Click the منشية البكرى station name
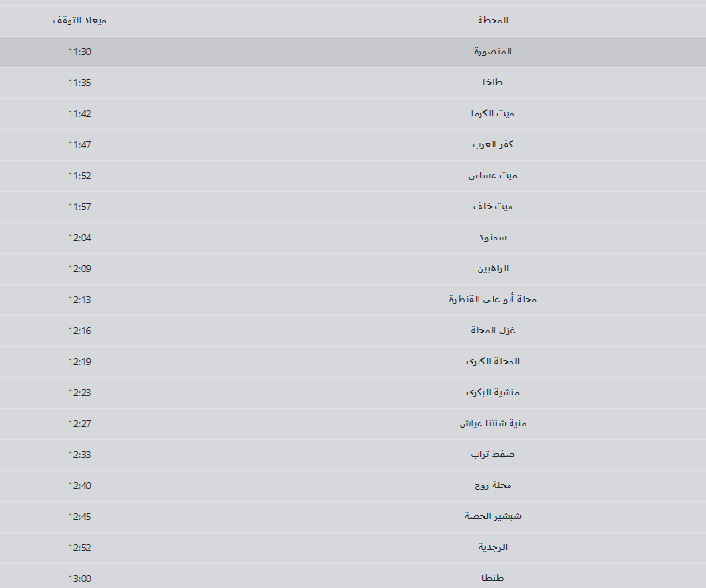 tap(493, 393)
